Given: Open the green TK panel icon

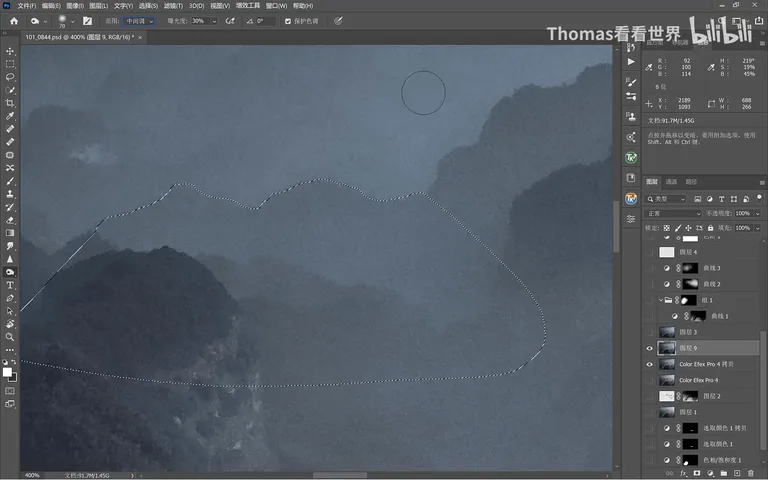Looking at the screenshot, I should coord(631,158).
